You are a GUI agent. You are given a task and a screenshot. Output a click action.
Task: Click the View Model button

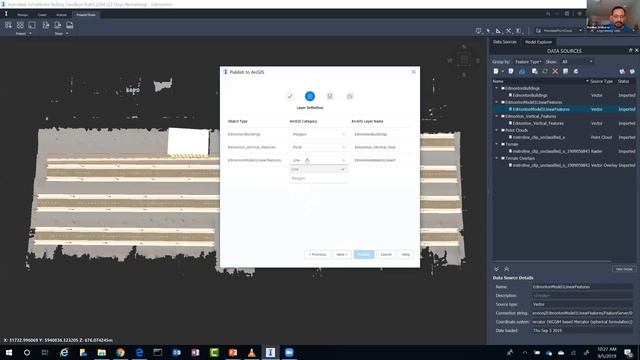[x=624, y=269]
